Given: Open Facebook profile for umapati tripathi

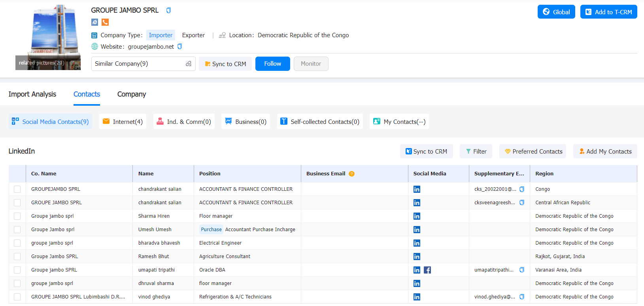Looking at the screenshot, I should point(427,270).
